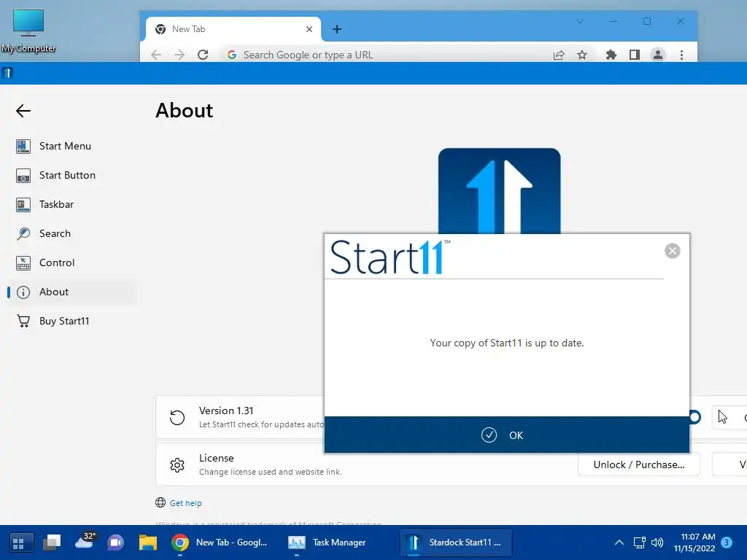
Task: Click the About info circle icon
Action: point(23,292)
